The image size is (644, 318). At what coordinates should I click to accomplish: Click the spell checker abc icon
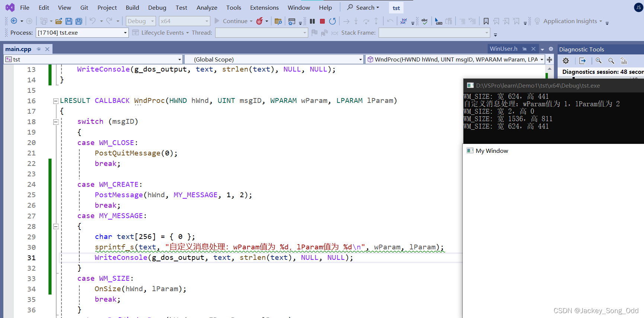[425, 21]
